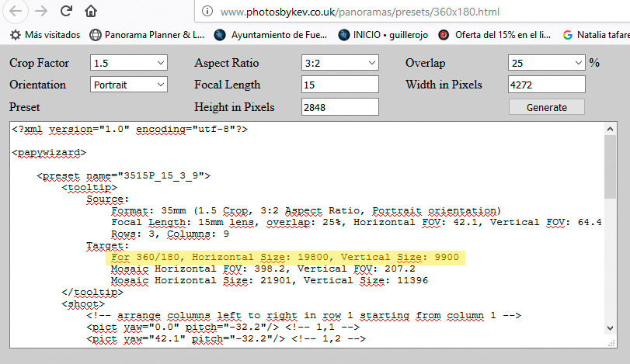
Task: Click the 'Mosaic Horizontal Size: 21901' line
Action: pos(270,280)
